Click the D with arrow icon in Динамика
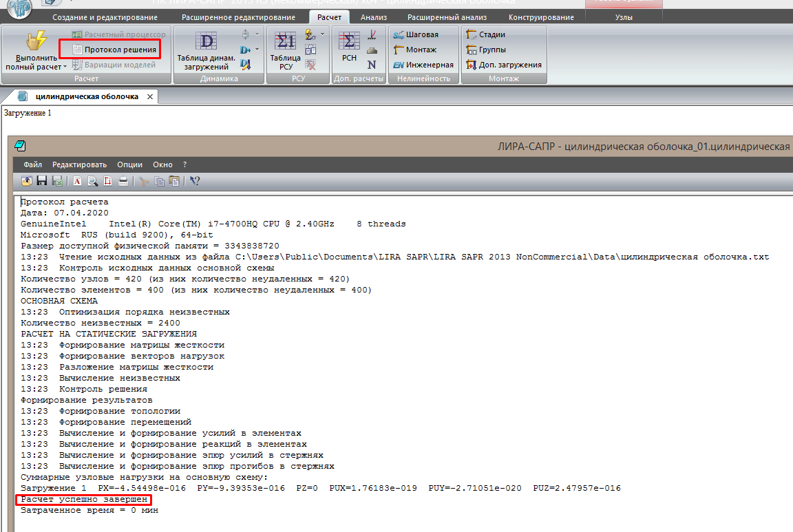 pos(245,65)
